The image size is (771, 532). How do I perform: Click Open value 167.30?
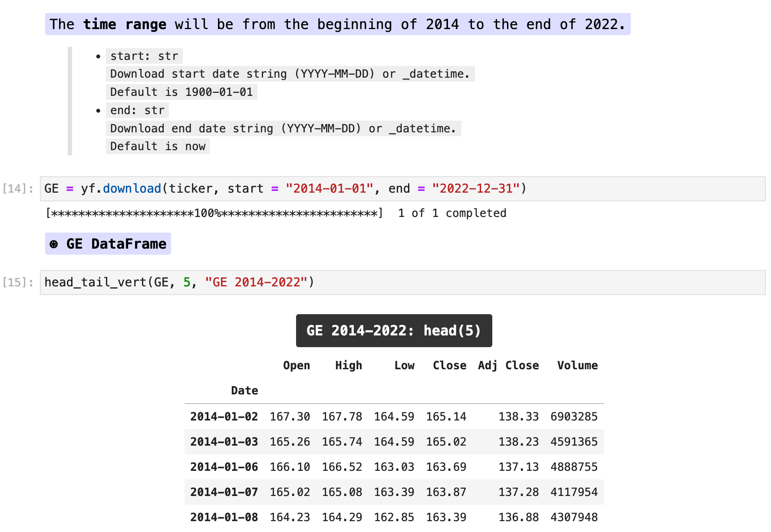pyautogui.click(x=290, y=417)
